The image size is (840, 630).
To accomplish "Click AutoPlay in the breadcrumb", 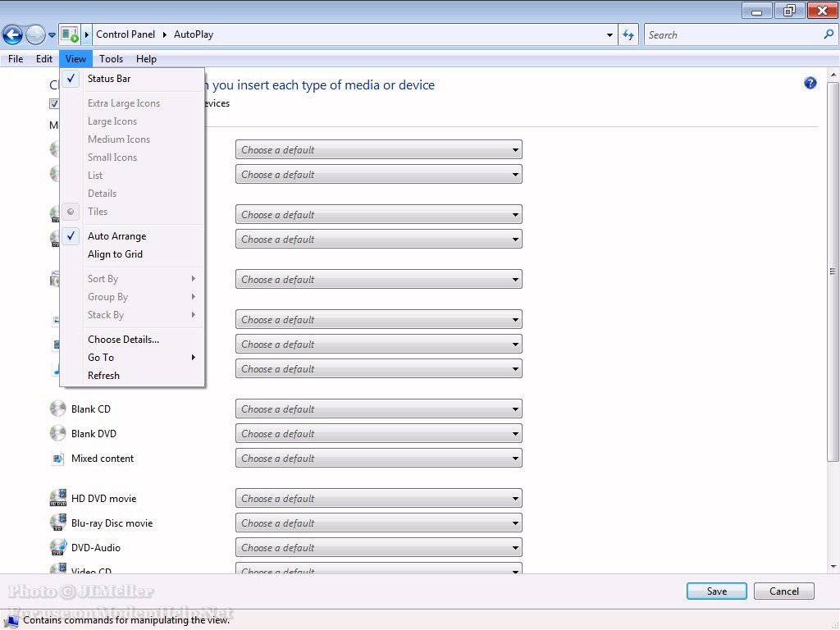I will click(194, 34).
